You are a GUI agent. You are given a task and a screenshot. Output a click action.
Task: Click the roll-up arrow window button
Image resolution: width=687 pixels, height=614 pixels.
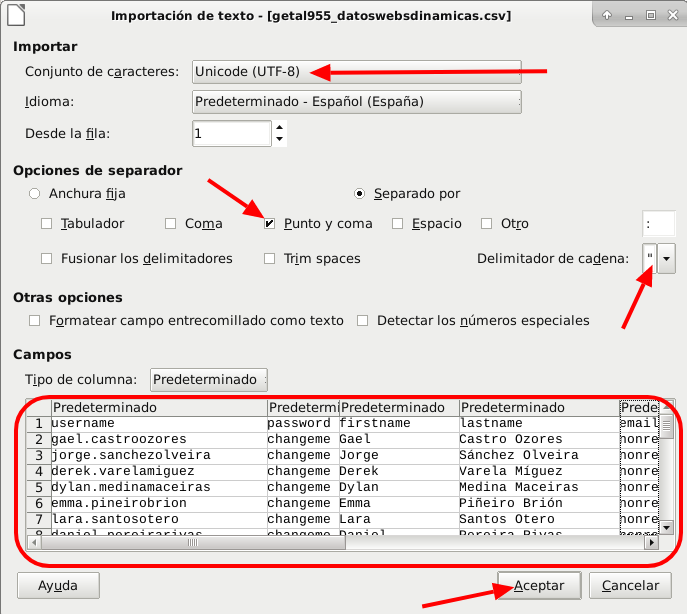(x=607, y=15)
